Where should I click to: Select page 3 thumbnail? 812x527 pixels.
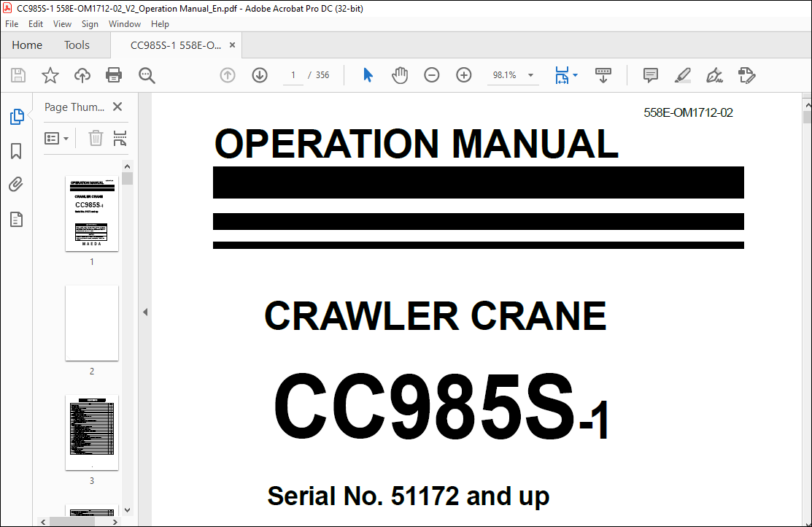point(92,433)
